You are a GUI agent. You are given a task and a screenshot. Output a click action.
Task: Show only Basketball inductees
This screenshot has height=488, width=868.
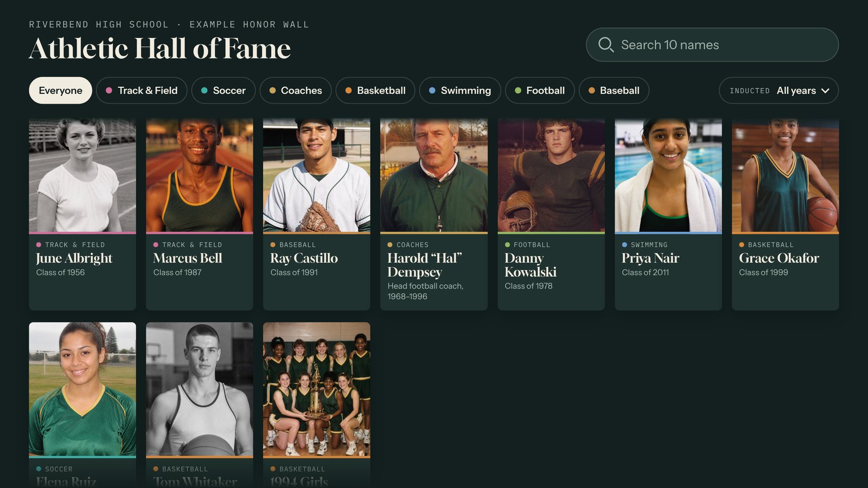click(375, 91)
